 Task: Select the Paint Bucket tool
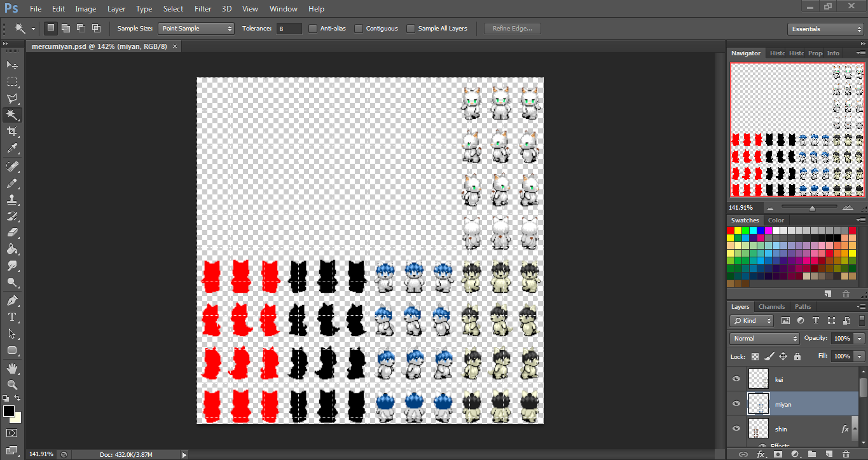pyautogui.click(x=11, y=249)
